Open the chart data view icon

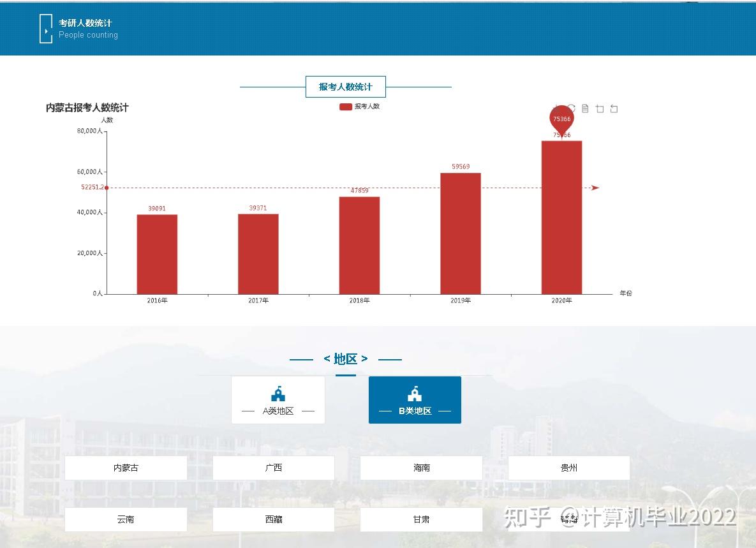click(585, 108)
